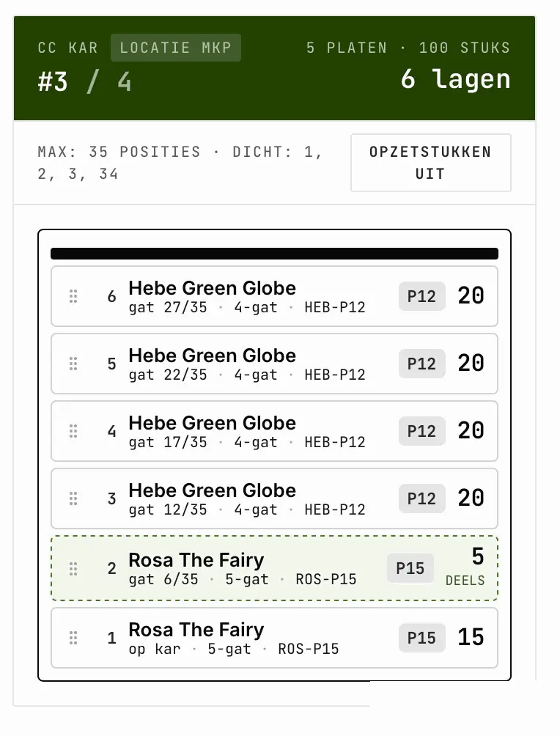Click drag handle of layer 4 row
The width and height of the screenshot is (560, 736).
pos(73,431)
